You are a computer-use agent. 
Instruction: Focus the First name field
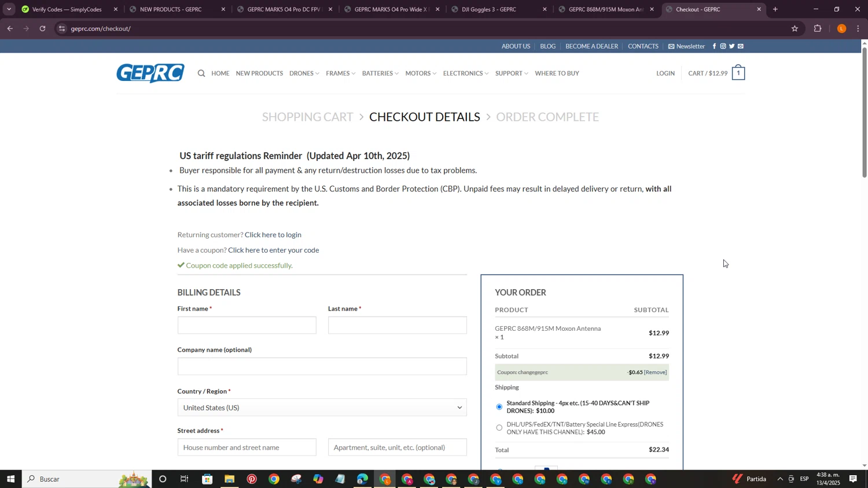[x=247, y=326]
